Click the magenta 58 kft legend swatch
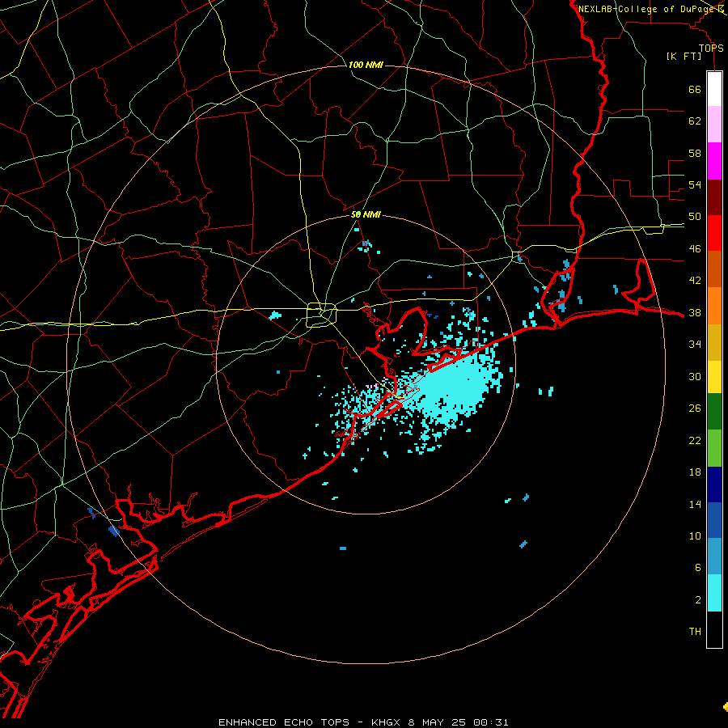 point(714,161)
